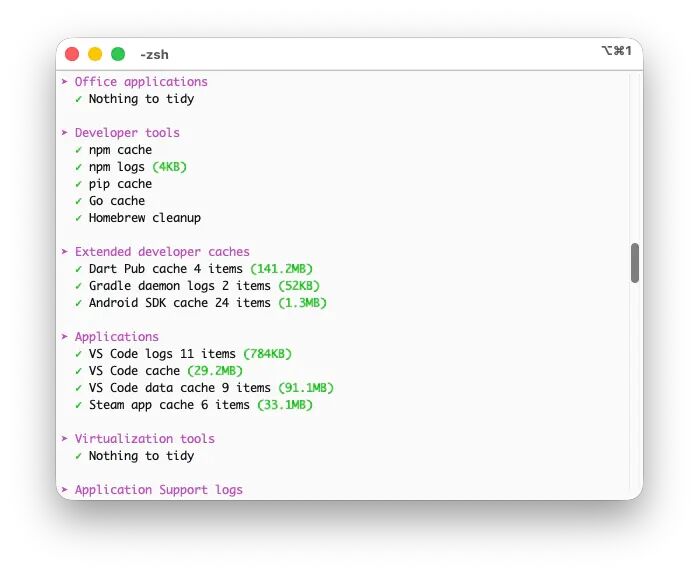
Task: Click the Go cache line
Action: (x=117, y=201)
